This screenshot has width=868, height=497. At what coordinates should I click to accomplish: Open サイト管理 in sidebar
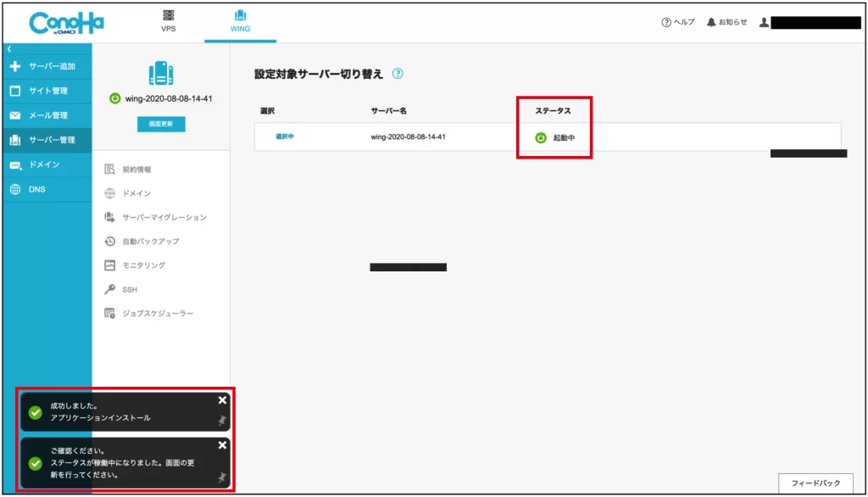click(47, 91)
